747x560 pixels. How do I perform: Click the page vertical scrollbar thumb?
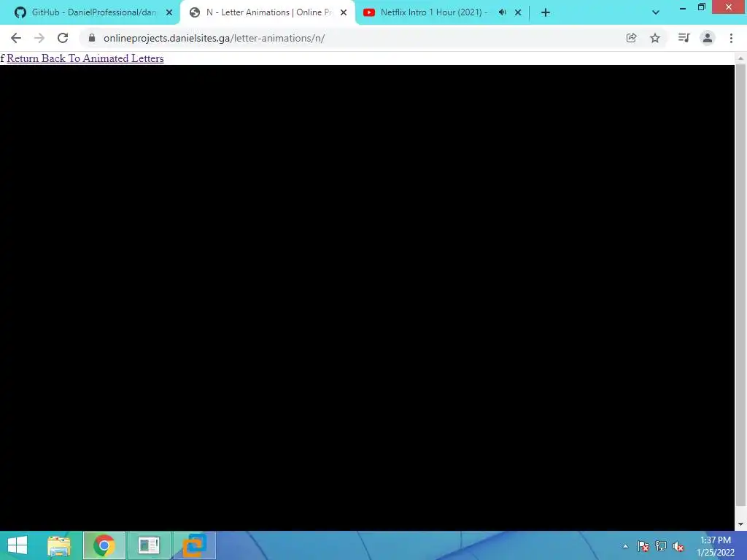click(x=740, y=284)
